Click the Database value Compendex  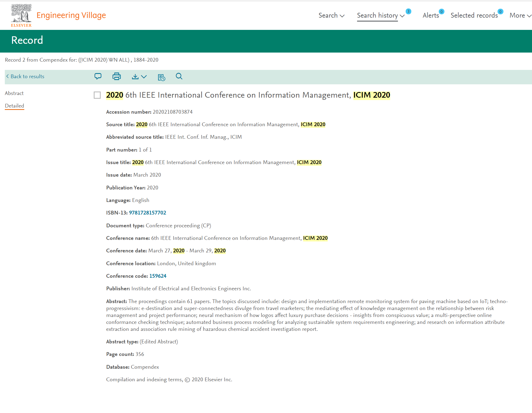click(145, 367)
